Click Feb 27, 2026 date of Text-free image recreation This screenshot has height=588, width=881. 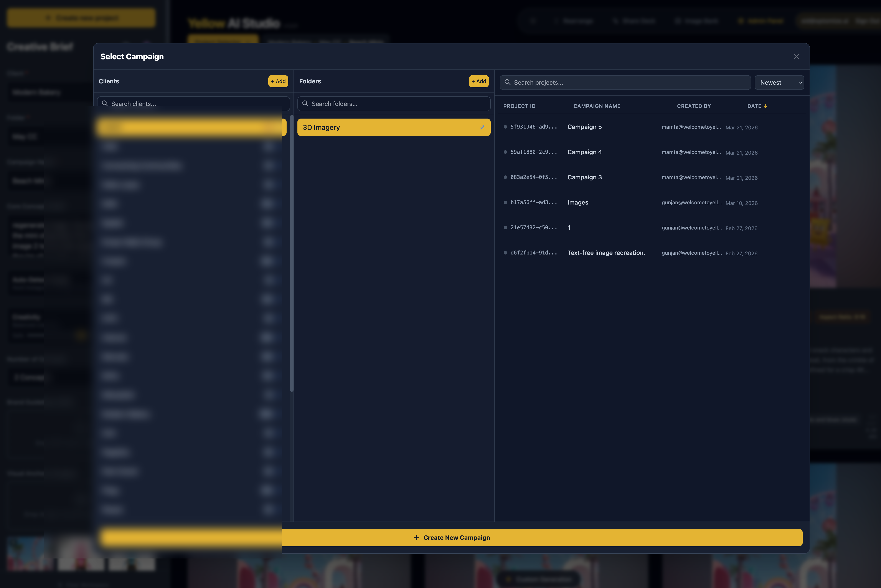(741, 253)
